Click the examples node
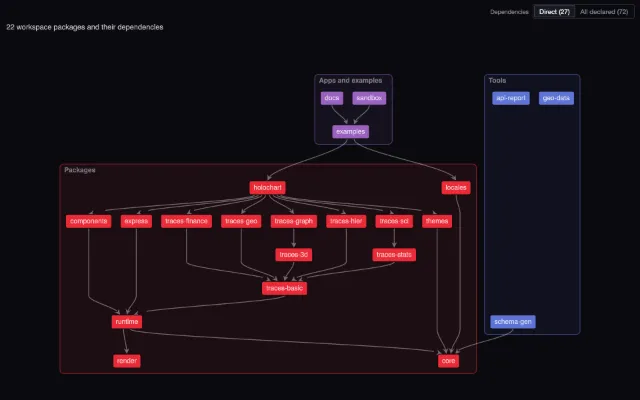This screenshot has width=640, height=400. click(x=351, y=131)
